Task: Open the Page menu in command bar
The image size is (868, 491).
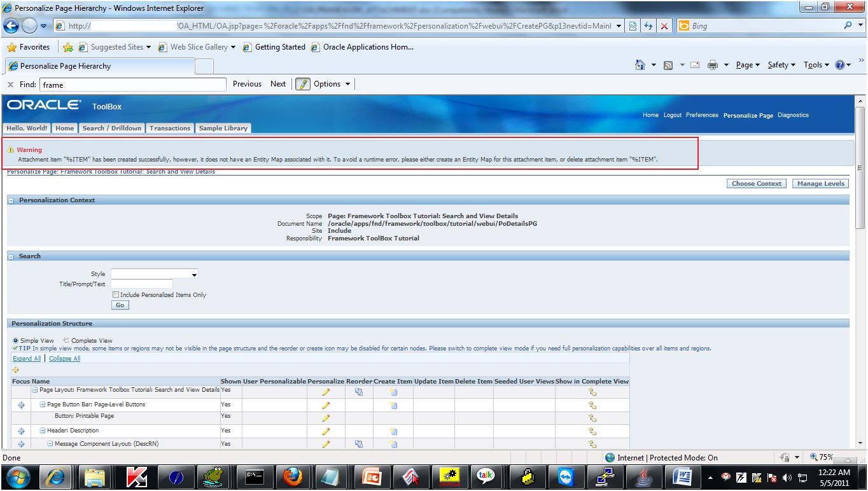Action: tap(748, 65)
